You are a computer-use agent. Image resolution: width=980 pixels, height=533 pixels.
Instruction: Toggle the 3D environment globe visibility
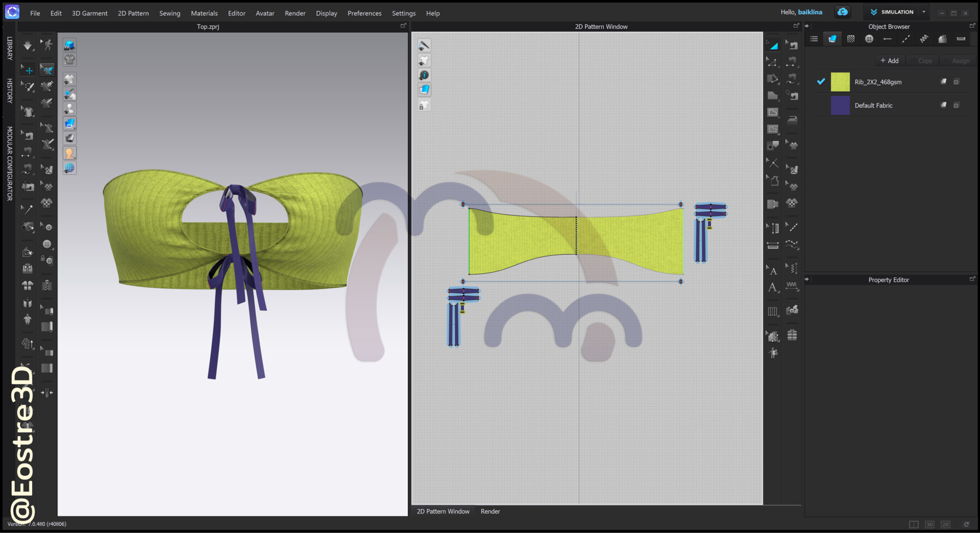70,168
